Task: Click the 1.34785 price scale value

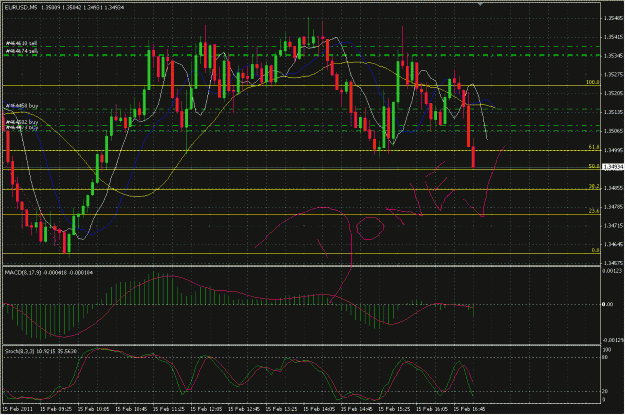Action: tap(613, 207)
